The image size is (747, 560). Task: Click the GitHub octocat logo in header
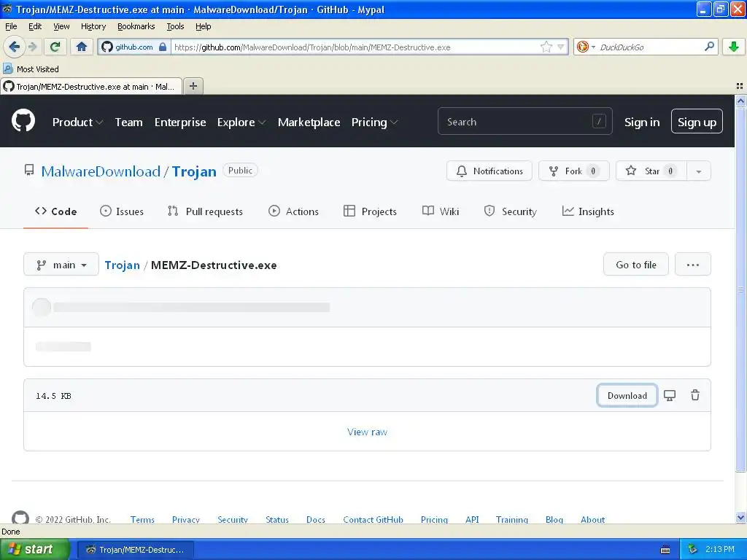[x=23, y=121]
